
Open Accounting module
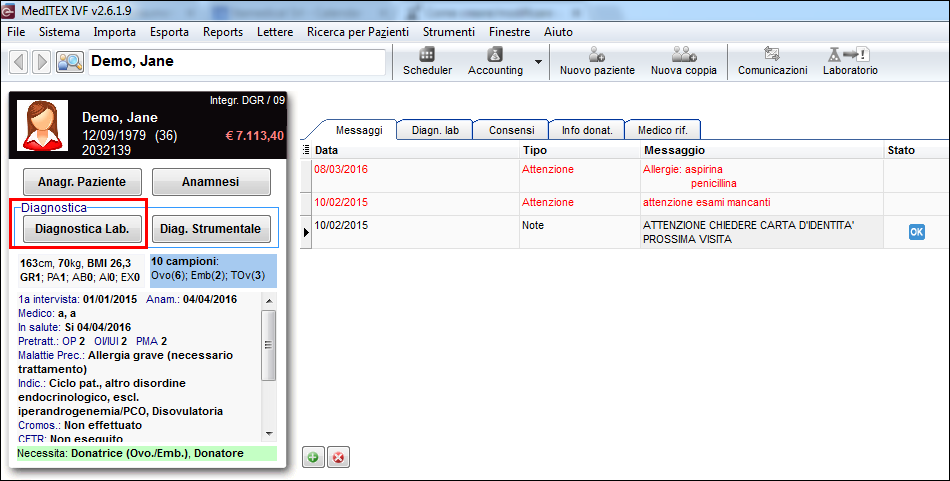(x=495, y=61)
